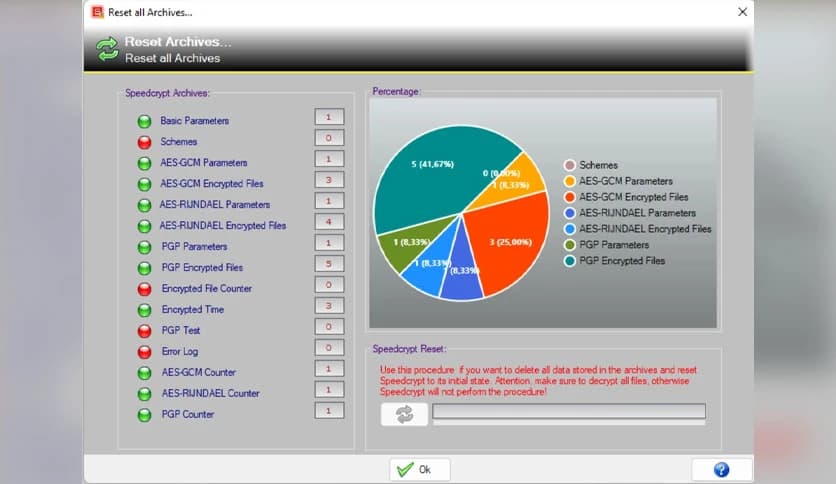Click the 'Encrypted Time' archive label
The height and width of the screenshot is (484, 836).
click(192, 310)
